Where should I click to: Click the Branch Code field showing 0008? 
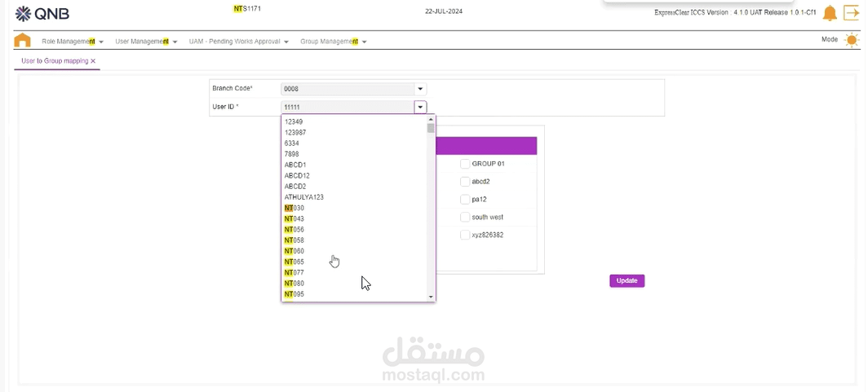pyautogui.click(x=348, y=89)
